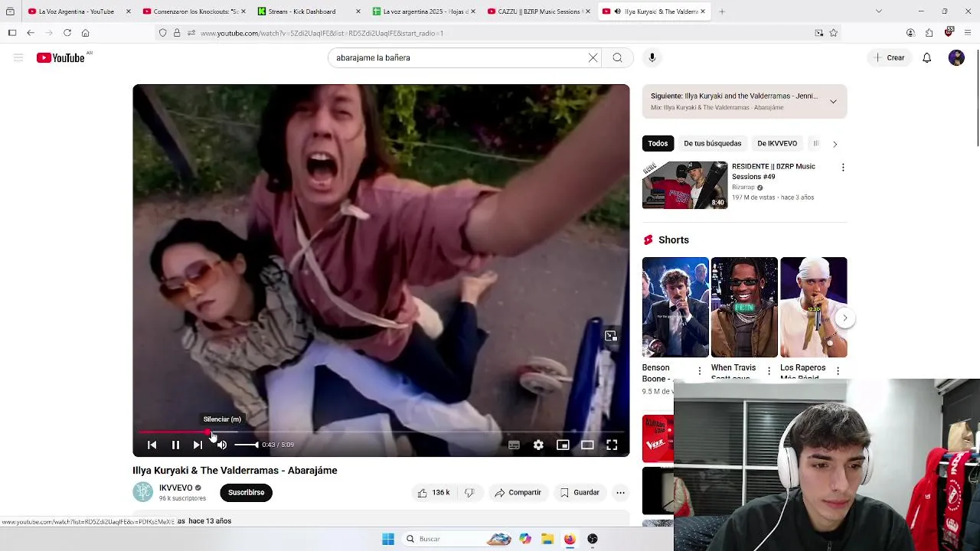Click Crear to create content

890,57
